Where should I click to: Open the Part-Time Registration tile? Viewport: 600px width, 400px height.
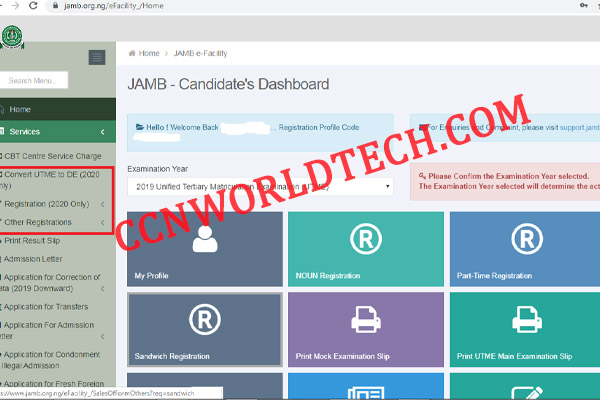(525, 249)
